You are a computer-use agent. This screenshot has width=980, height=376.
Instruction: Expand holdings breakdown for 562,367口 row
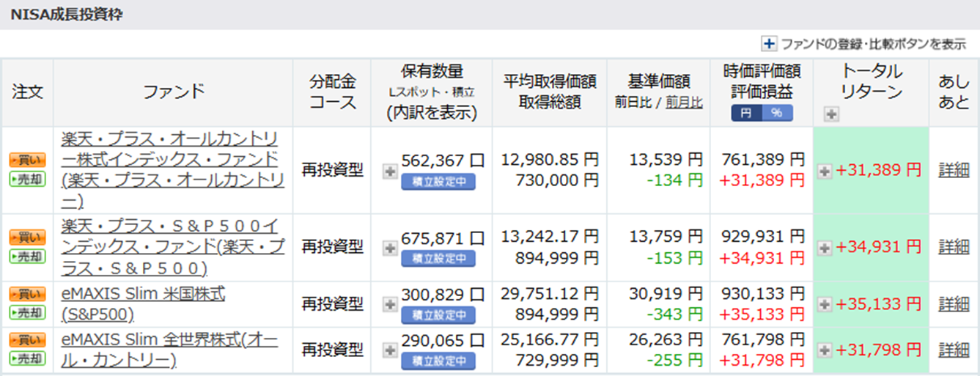point(391,172)
